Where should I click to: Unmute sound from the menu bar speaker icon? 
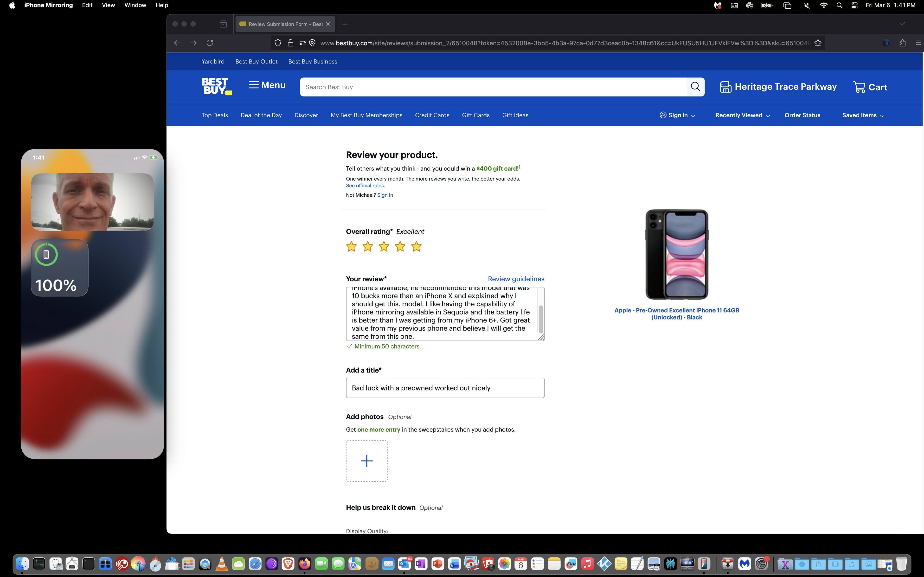[806, 5]
